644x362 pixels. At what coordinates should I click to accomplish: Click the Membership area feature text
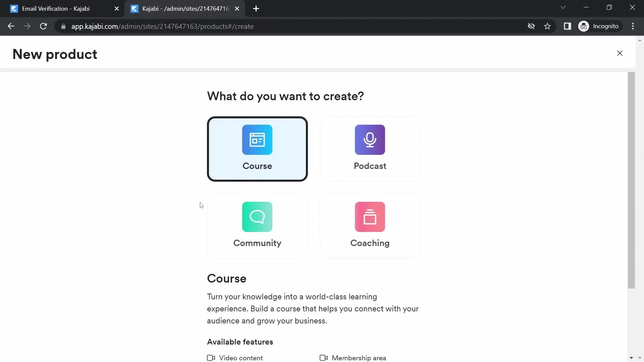pyautogui.click(x=359, y=358)
